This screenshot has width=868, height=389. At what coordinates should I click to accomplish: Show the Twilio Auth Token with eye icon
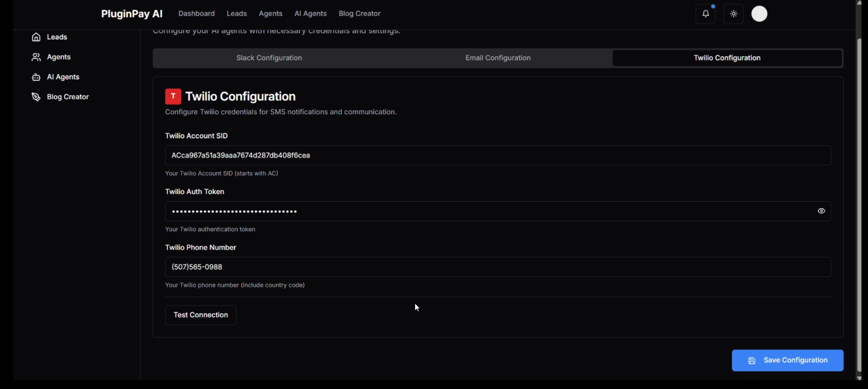coord(821,211)
